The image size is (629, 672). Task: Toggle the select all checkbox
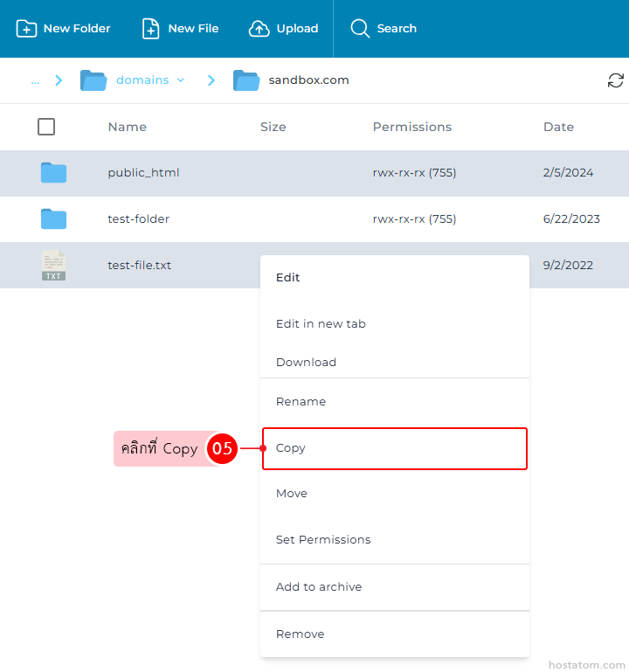click(46, 127)
